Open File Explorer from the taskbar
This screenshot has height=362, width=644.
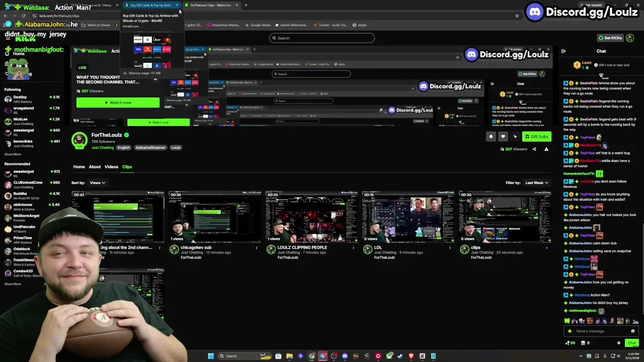click(x=289, y=356)
